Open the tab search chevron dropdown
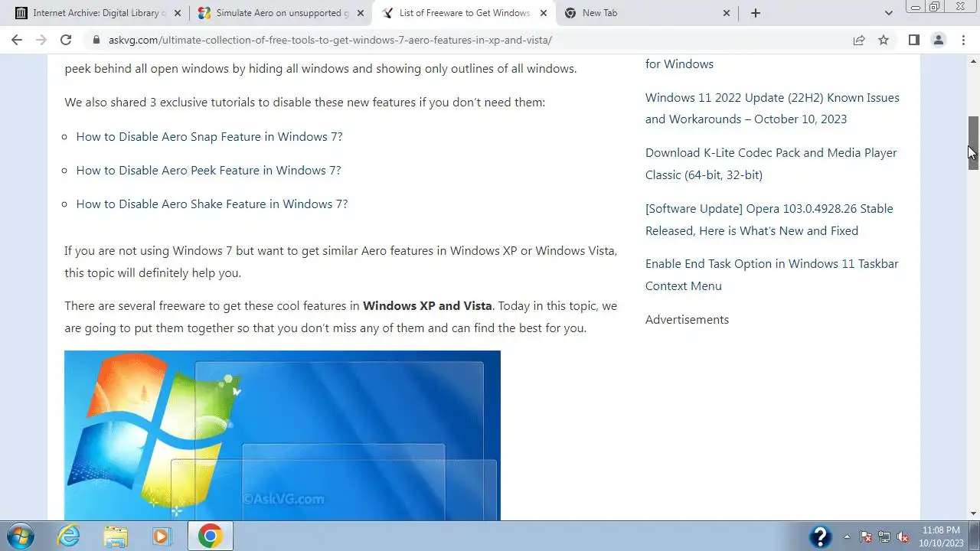The image size is (980, 551). coord(889,13)
